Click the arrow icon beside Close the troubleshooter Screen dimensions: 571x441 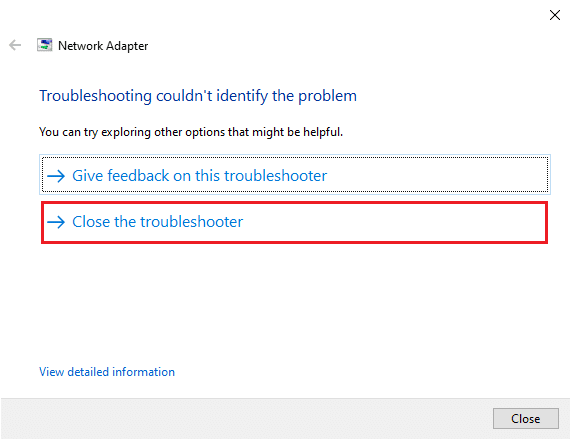click(x=56, y=222)
